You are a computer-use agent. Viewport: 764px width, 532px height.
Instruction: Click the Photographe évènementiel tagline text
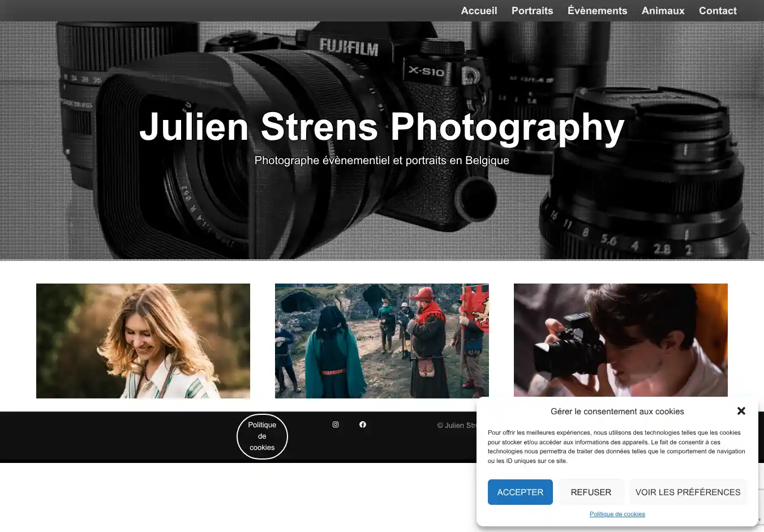point(382,161)
